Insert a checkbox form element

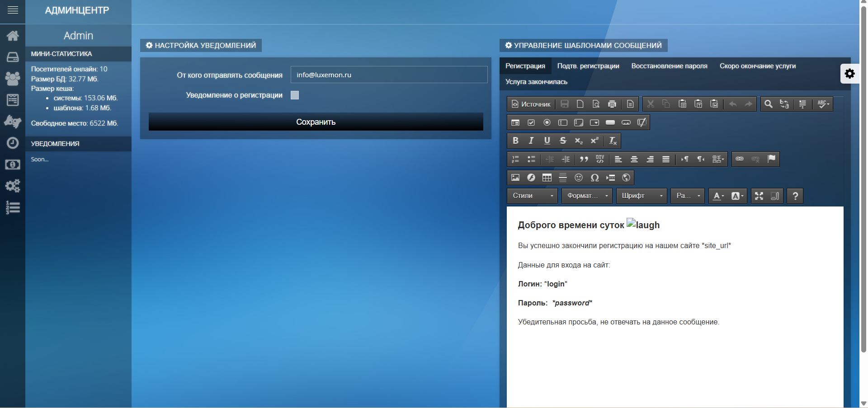531,122
